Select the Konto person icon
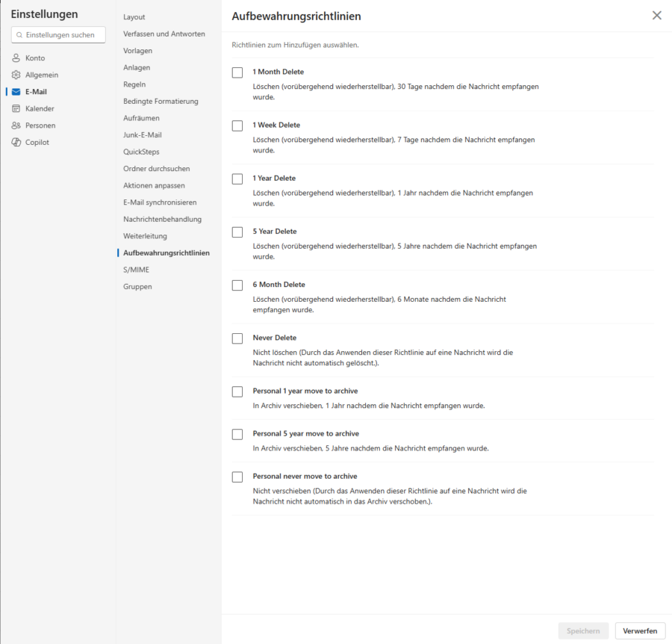672x644 pixels. click(x=15, y=58)
